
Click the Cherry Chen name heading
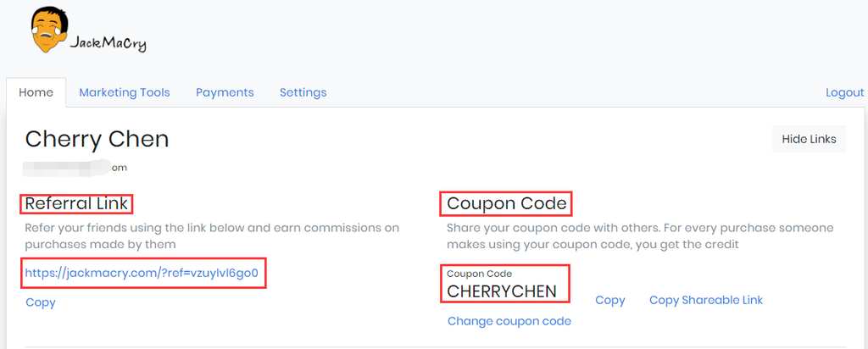point(97,139)
